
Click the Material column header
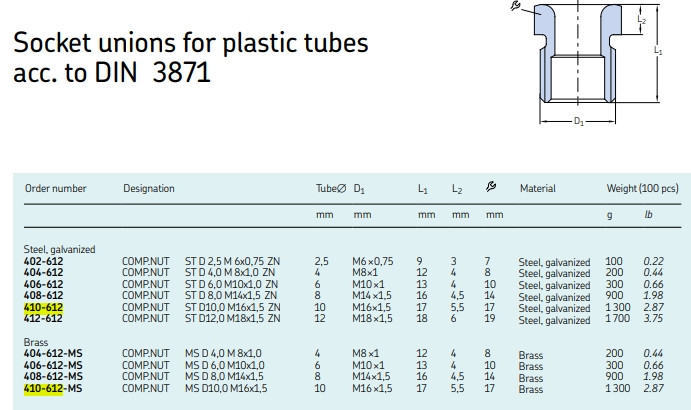coord(538,188)
